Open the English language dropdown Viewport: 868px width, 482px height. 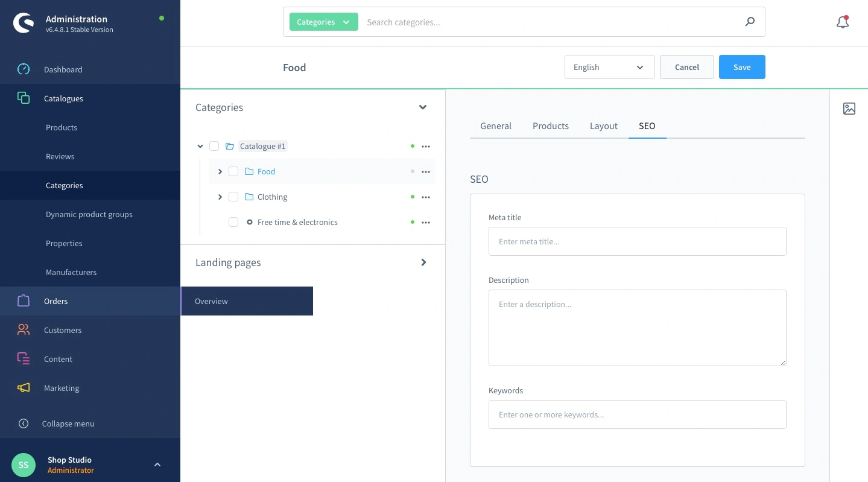click(x=609, y=68)
